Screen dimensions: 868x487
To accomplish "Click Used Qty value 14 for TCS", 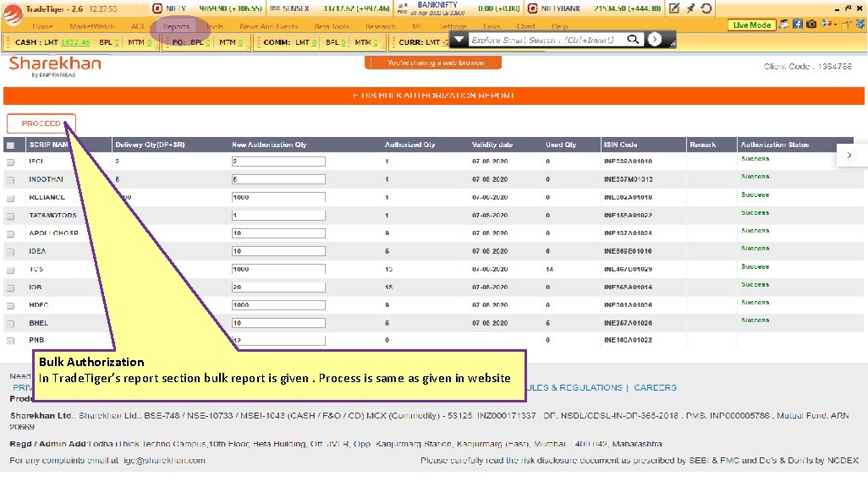I will pos(550,269).
